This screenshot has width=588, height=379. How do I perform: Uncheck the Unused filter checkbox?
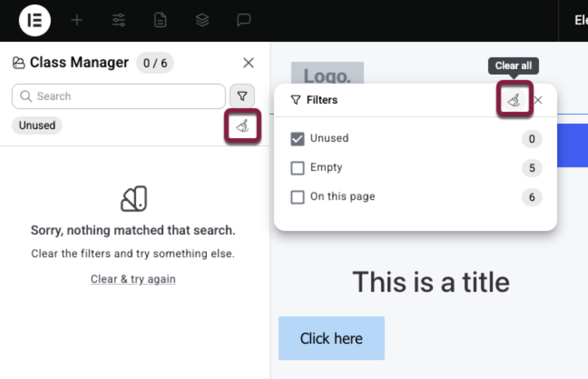[x=297, y=139]
